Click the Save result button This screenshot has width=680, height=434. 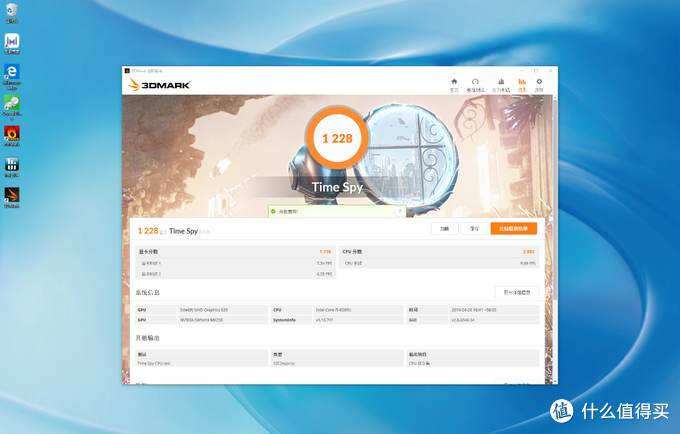pyautogui.click(x=474, y=228)
